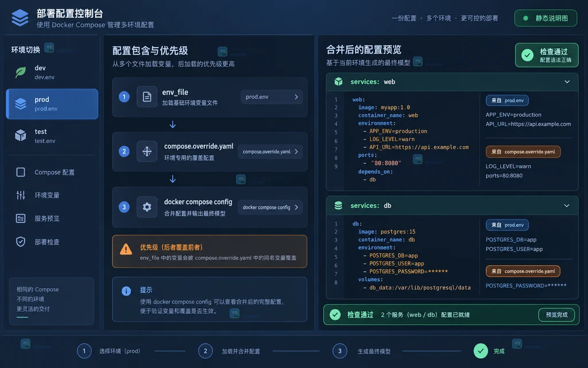Click the 优先级（后者覆盖前者）heading
Viewport: 588px width, 368px height.
(x=171, y=247)
